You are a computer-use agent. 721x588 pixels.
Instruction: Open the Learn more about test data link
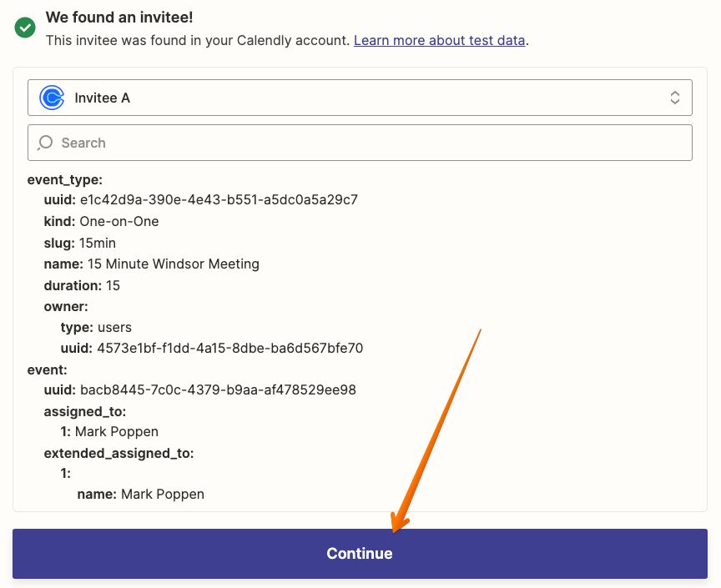[x=439, y=41]
